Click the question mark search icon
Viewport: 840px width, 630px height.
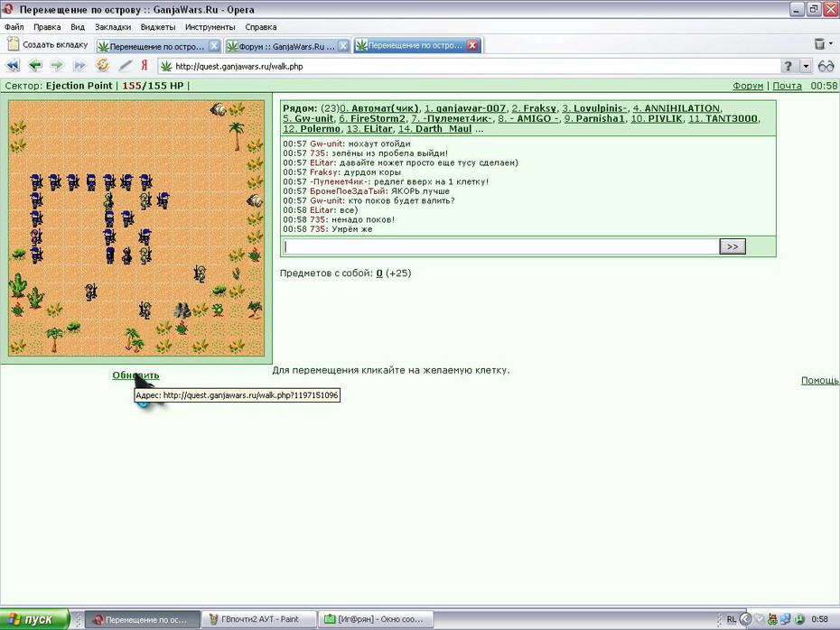788,67
